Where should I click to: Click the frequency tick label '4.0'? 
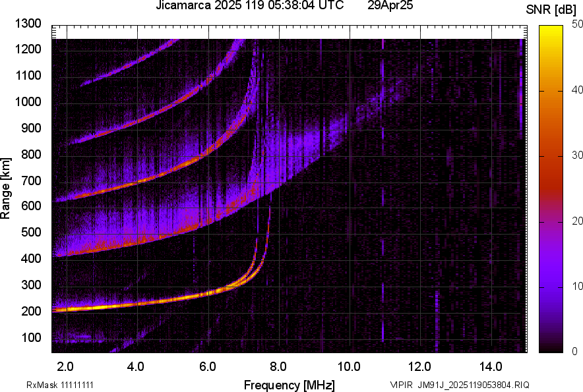click(x=136, y=367)
